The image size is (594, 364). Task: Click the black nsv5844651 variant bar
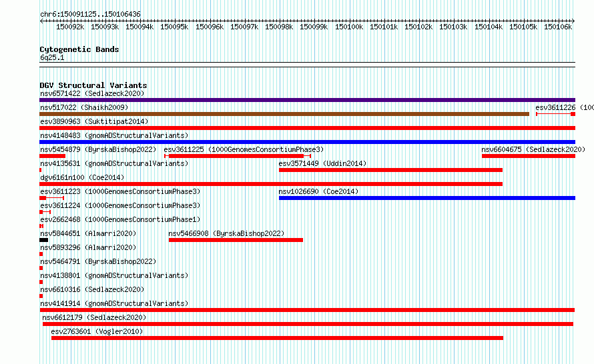(x=43, y=240)
